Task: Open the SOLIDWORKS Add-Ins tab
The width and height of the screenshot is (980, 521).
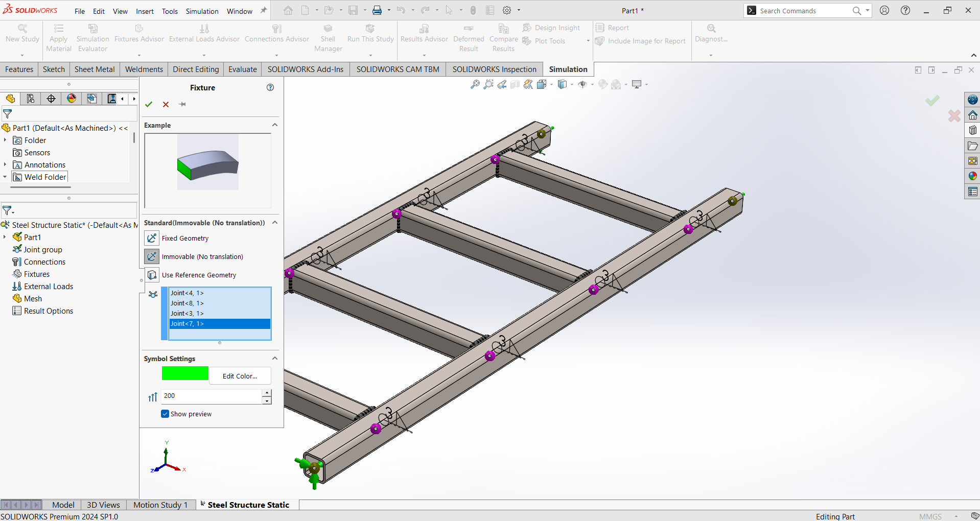Action: pyautogui.click(x=306, y=69)
